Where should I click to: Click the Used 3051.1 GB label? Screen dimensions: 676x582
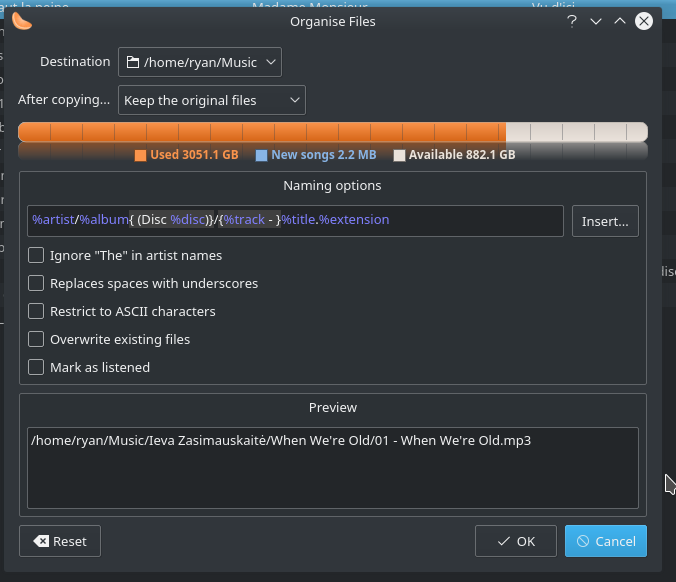pos(194,155)
